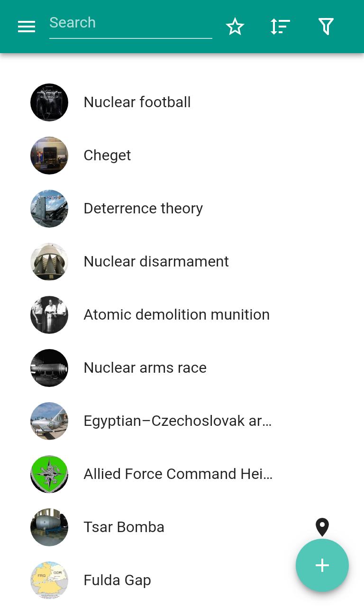Select the Allied Force Command Heidelberg item

click(x=182, y=474)
